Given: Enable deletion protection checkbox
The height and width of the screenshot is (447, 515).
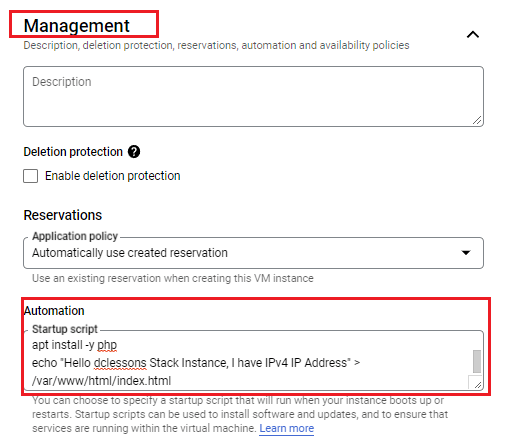Looking at the screenshot, I should tap(30, 176).
